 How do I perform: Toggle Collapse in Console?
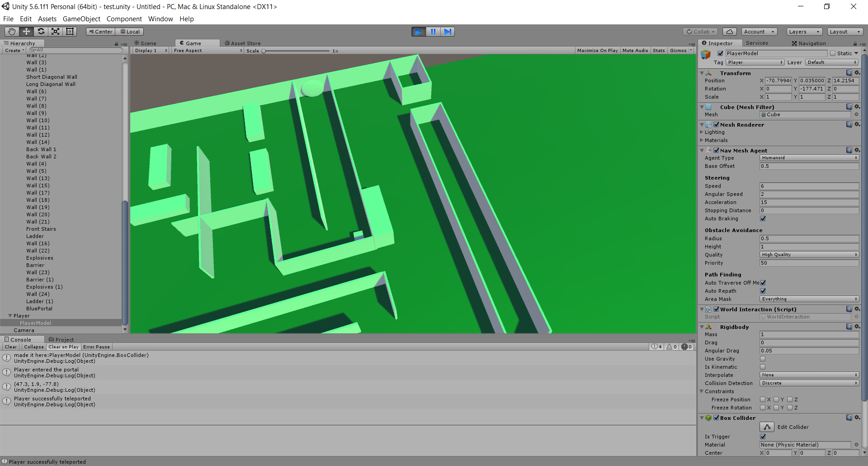[x=34, y=347]
